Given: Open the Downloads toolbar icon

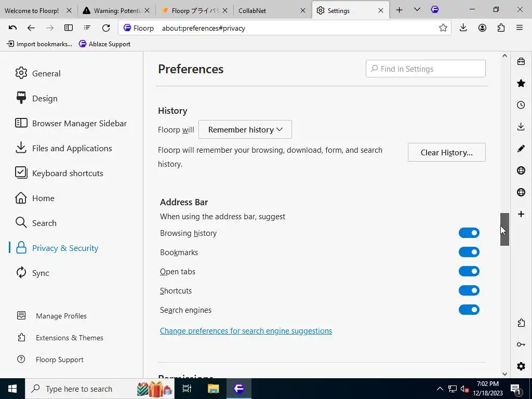Looking at the screenshot, I should click(463, 28).
